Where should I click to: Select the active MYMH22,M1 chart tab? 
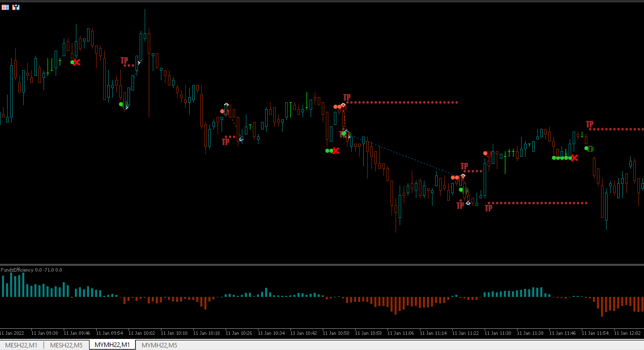[112, 345]
